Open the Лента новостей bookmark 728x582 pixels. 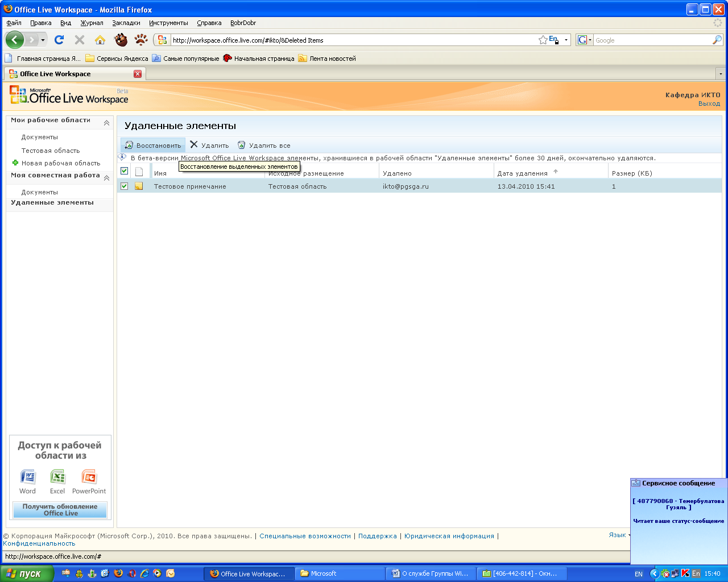327,58
